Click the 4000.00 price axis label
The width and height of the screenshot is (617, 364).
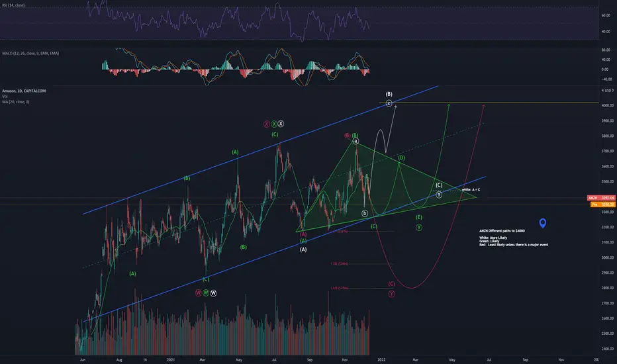pyautogui.click(x=608, y=105)
